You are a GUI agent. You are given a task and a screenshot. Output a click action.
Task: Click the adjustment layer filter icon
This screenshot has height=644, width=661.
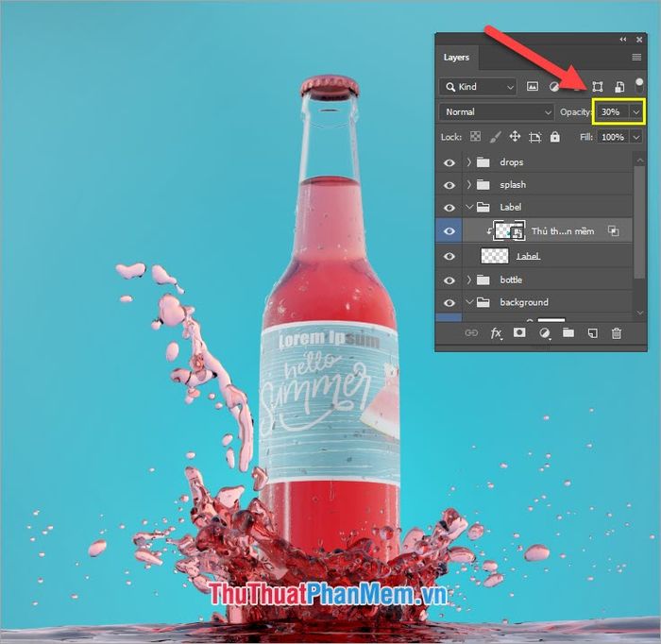point(554,87)
